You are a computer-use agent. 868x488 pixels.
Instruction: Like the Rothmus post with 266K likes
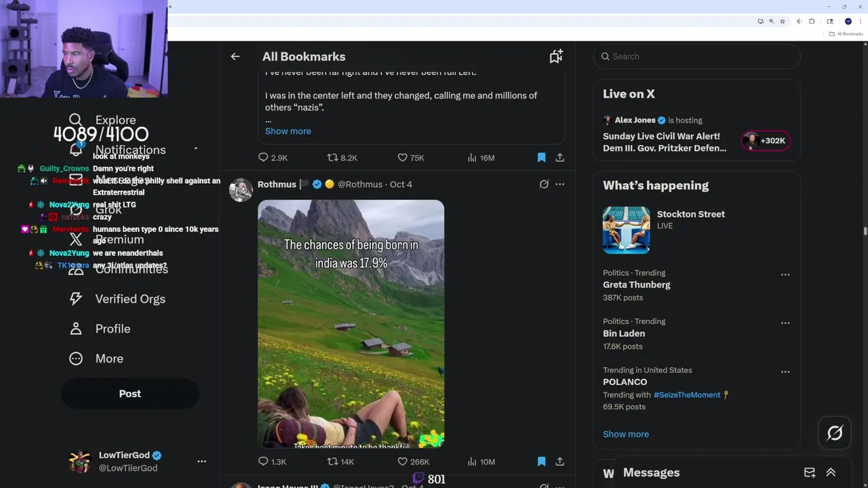coord(403,462)
